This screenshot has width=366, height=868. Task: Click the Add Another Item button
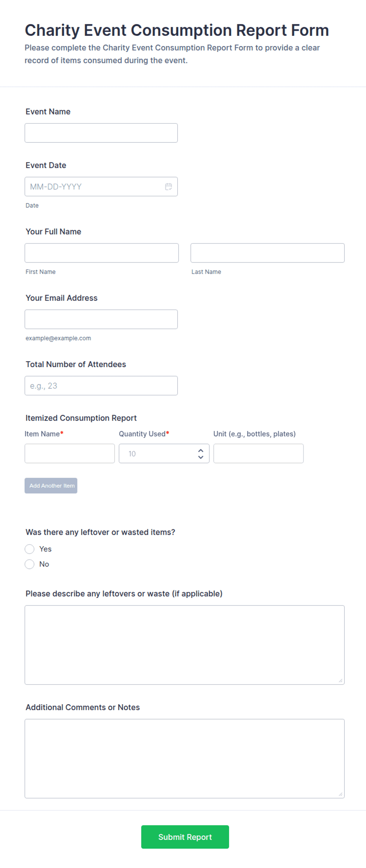51,486
